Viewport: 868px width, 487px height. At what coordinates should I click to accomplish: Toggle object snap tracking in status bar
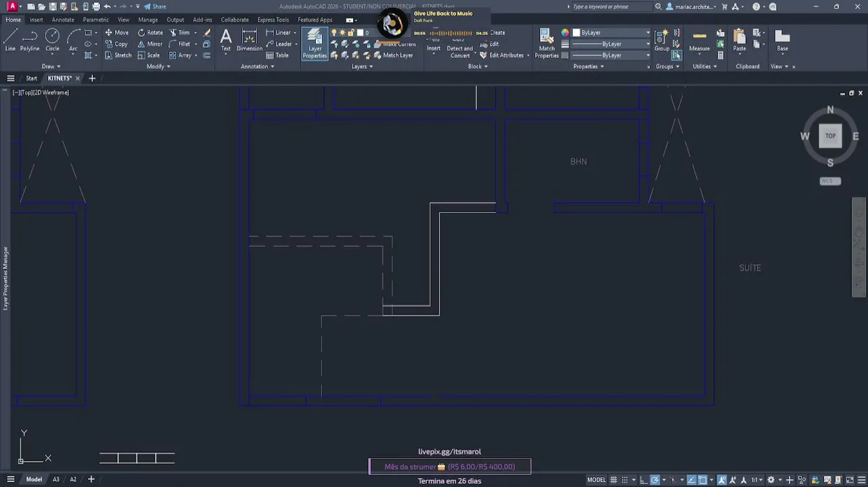click(691, 480)
